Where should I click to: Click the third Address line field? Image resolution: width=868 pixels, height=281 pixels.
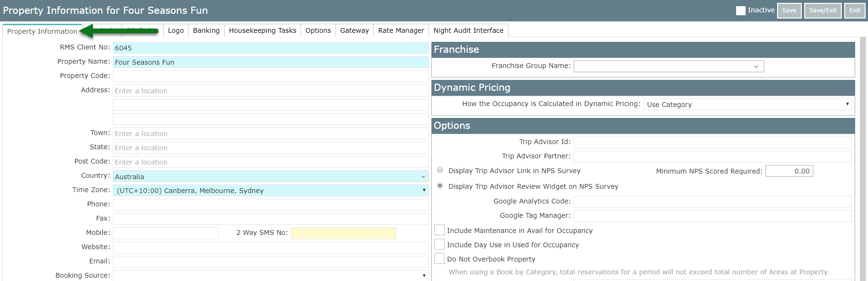point(270,119)
